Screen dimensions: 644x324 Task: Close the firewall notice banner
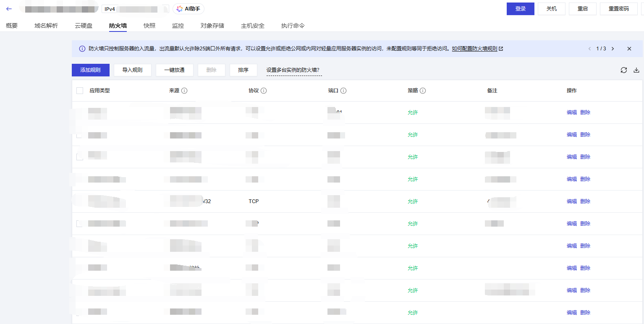click(x=629, y=49)
